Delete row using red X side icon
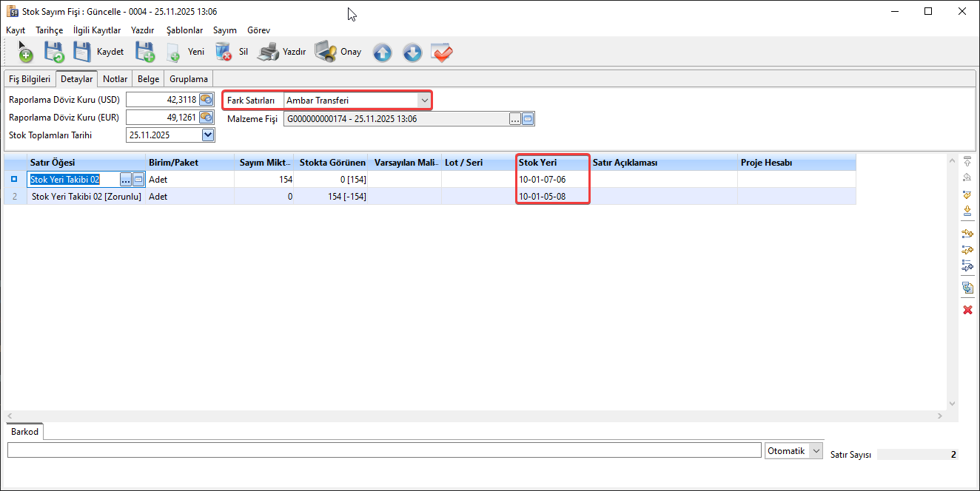 967,310
